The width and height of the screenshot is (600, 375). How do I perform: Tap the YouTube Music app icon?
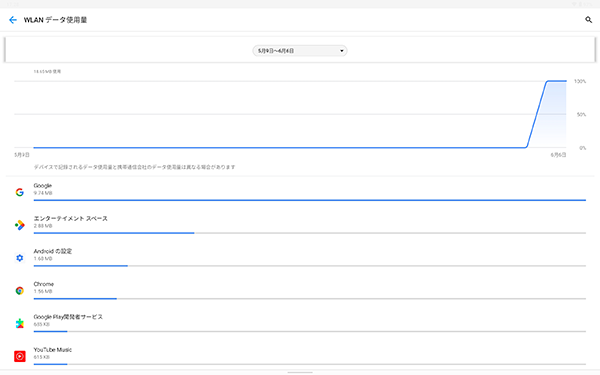[x=20, y=356]
